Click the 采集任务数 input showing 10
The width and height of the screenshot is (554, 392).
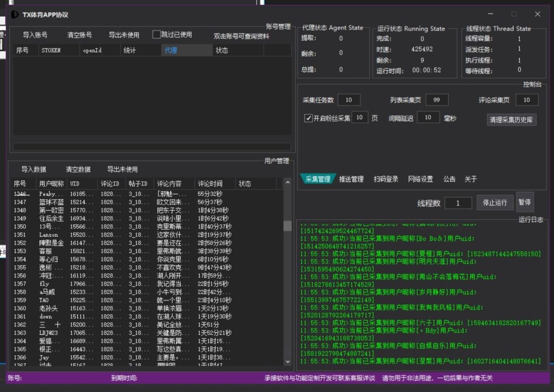click(x=349, y=99)
